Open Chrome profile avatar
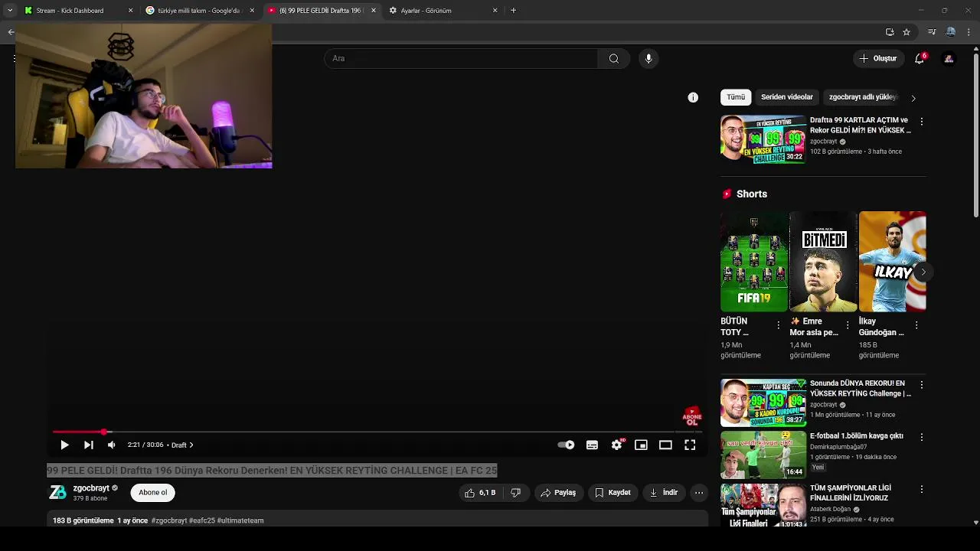Image resolution: width=980 pixels, height=551 pixels. (951, 32)
